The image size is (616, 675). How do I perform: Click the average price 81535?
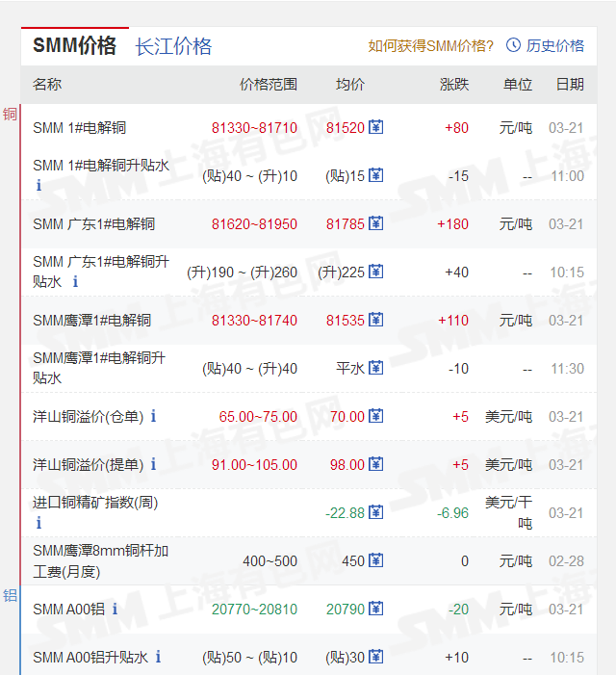pos(345,321)
